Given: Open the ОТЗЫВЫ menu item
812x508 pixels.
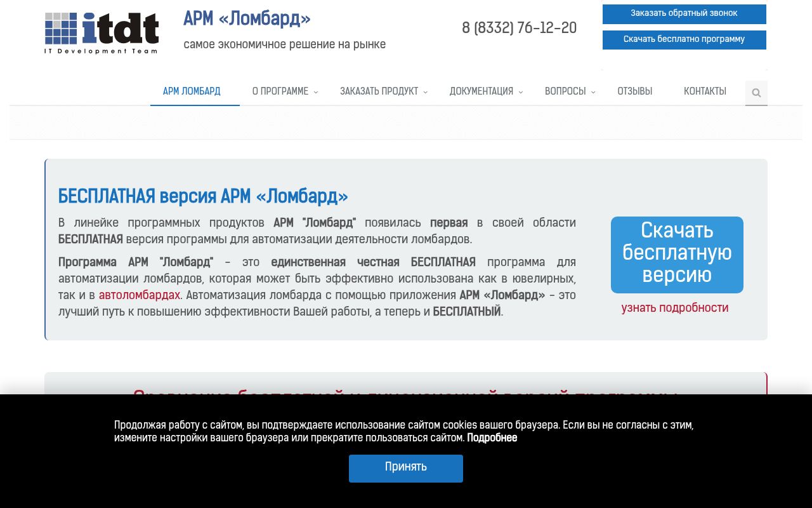Looking at the screenshot, I should [x=634, y=91].
